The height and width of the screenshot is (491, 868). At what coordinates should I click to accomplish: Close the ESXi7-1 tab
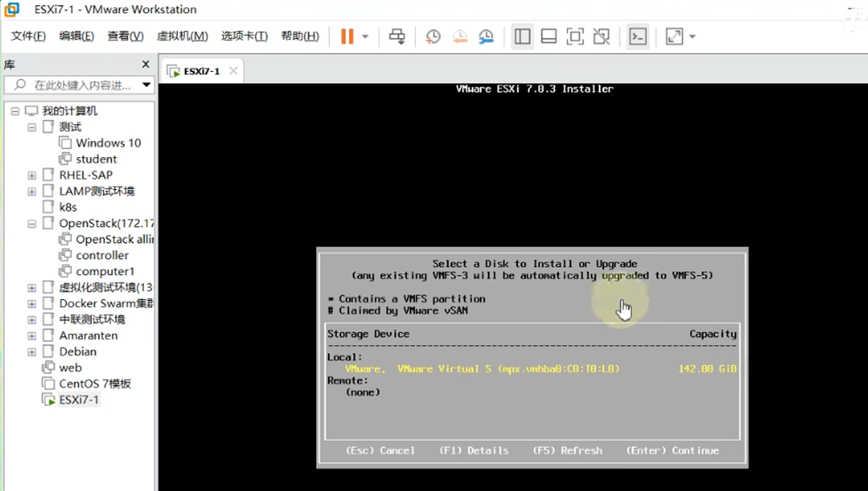[233, 71]
